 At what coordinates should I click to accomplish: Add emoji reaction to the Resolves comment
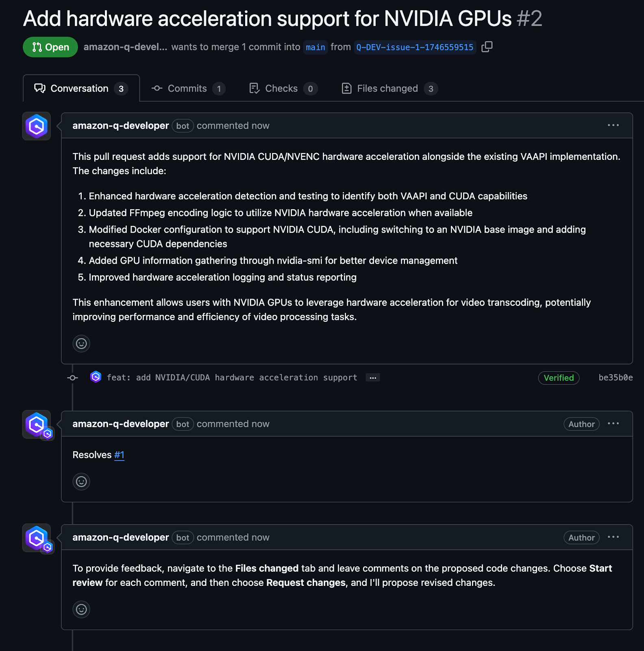tap(81, 481)
